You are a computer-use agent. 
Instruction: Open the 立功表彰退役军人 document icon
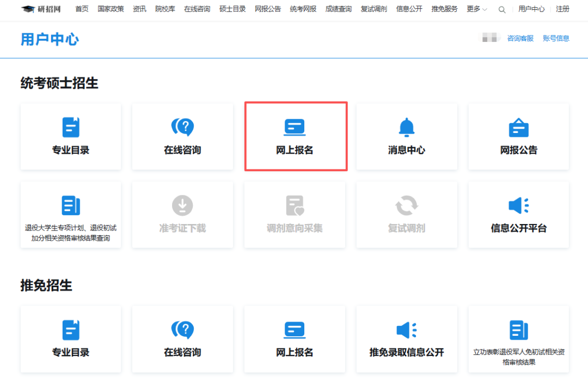coord(519,330)
